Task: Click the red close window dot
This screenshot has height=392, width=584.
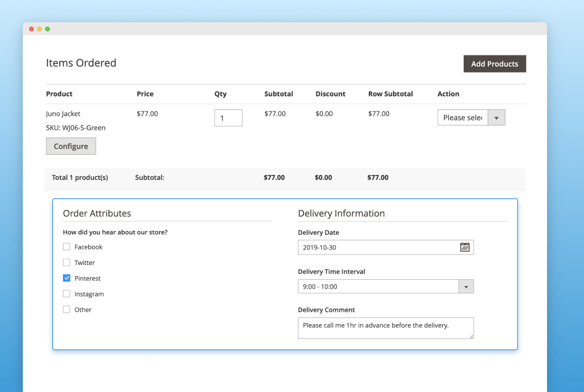Action: coord(31,29)
